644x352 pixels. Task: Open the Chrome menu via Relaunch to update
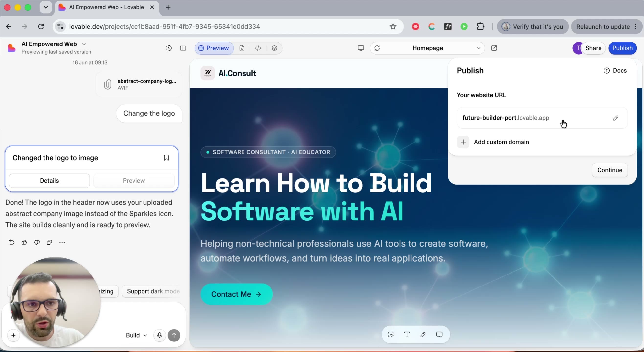[x=607, y=26]
